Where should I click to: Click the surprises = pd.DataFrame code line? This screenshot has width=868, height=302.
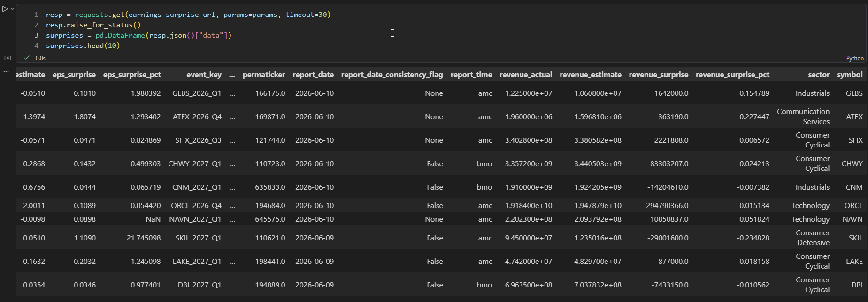pos(139,35)
